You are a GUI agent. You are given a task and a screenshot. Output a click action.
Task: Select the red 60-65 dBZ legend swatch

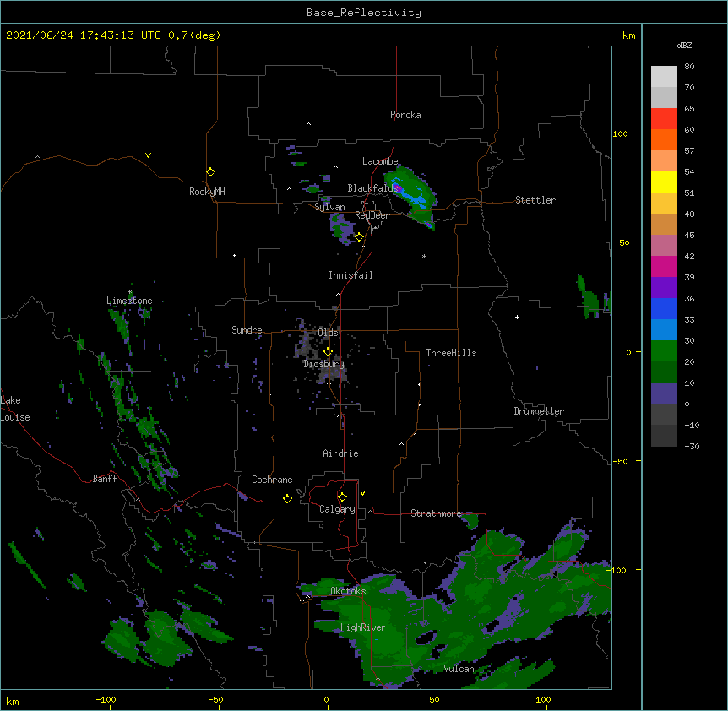(x=664, y=119)
